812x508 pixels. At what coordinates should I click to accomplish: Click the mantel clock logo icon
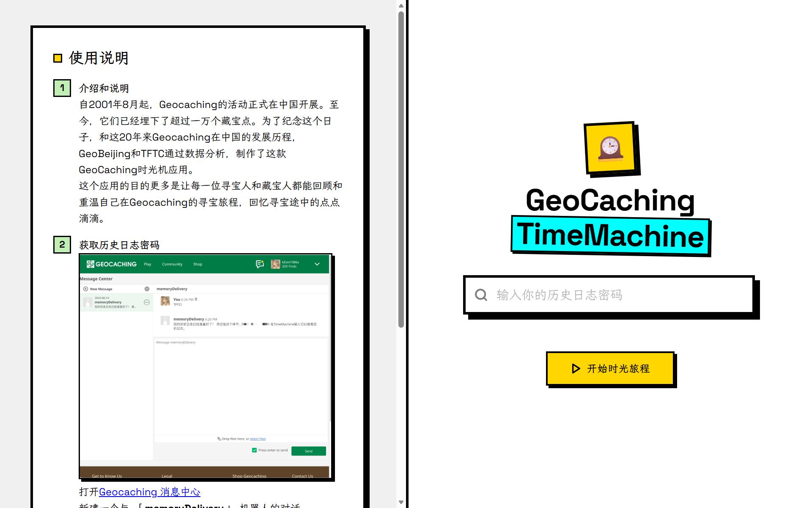pos(611,148)
